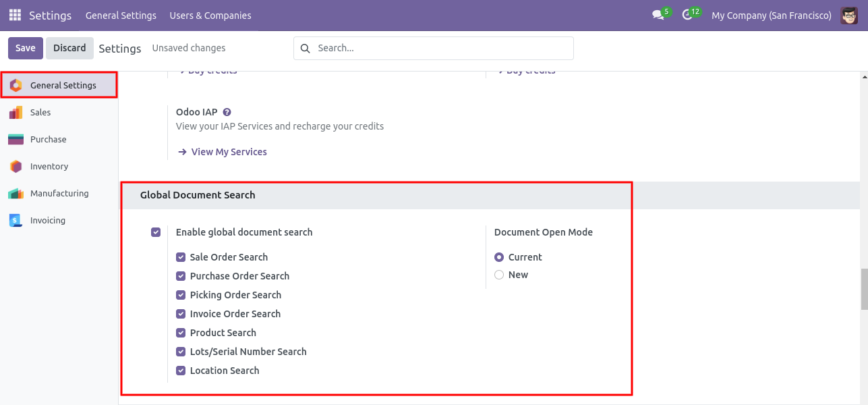Click the arrow icon beside View My Services
The height and width of the screenshot is (405, 868).
tap(182, 152)
